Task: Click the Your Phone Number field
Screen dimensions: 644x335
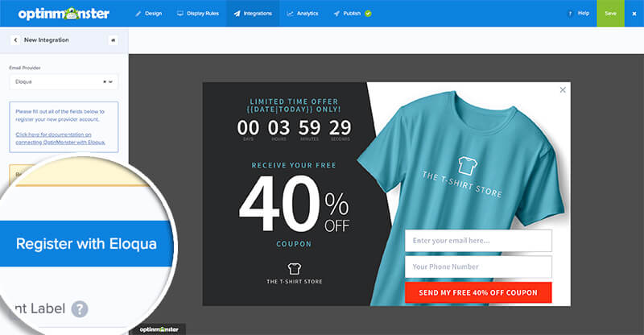Action: click(478, 267)
